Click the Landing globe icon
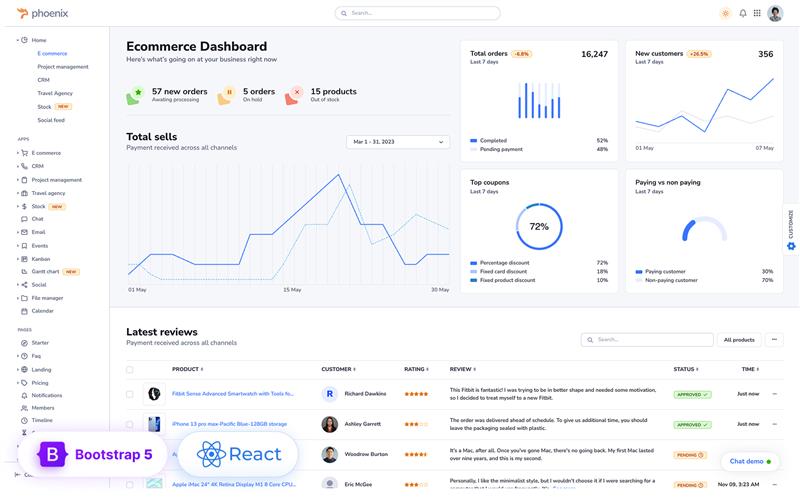The image size is (800, 497). coord(24,369)
